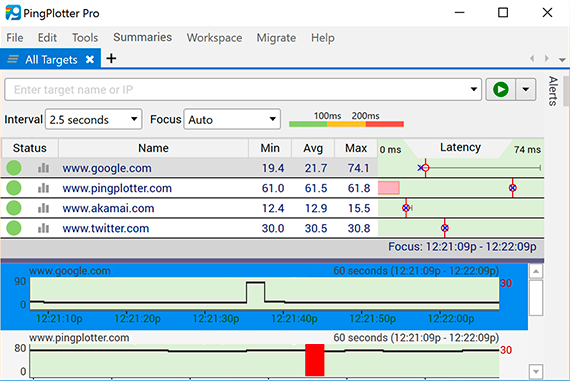Add a new tab with plus button
This screenshot has width=570, height=381.
111,59
